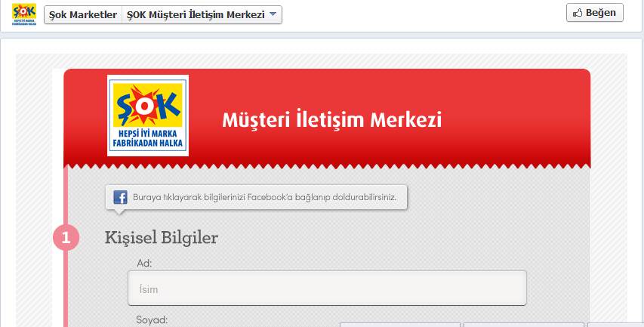
Task: Expand the ŞOK Müşteri İletişim Merkezi dropdown
Action: pyautogui.click(x=202, y=15)
